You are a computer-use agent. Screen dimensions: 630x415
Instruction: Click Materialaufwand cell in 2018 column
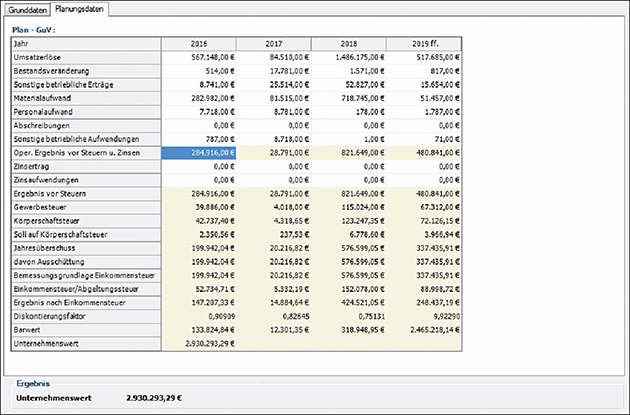coord(350,98)
